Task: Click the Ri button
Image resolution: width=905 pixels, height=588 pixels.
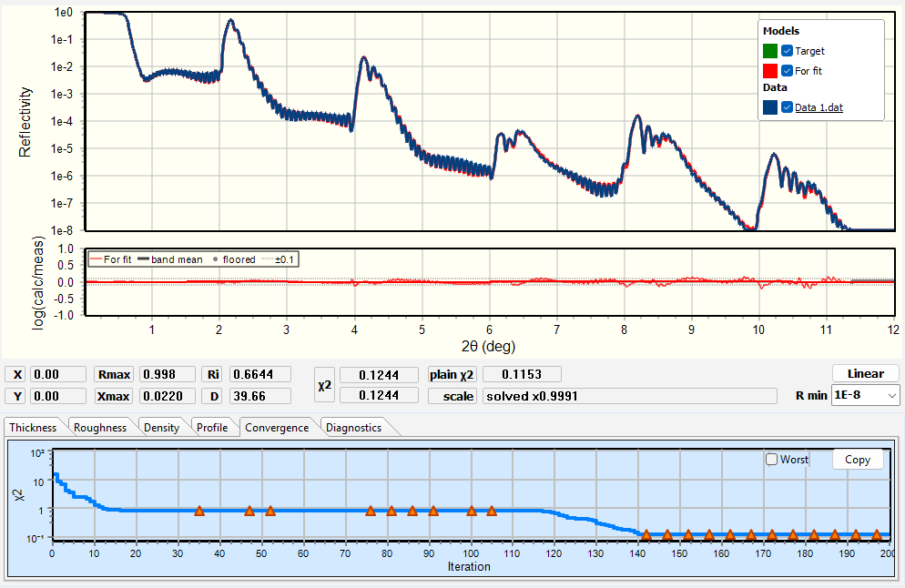Action: click(213, 374)
